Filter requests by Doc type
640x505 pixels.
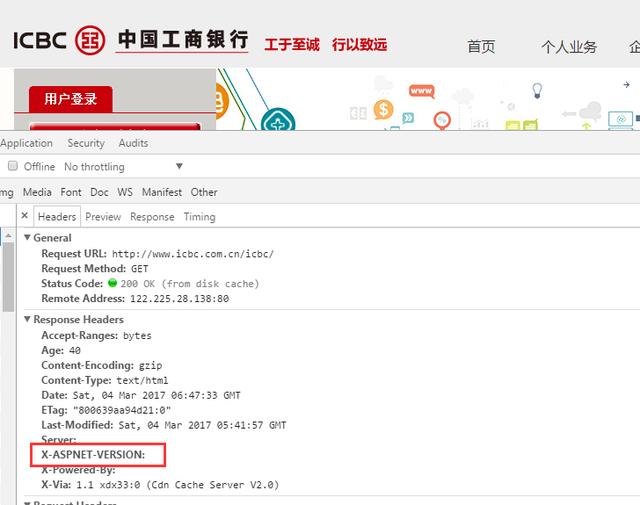coord(99,192)
